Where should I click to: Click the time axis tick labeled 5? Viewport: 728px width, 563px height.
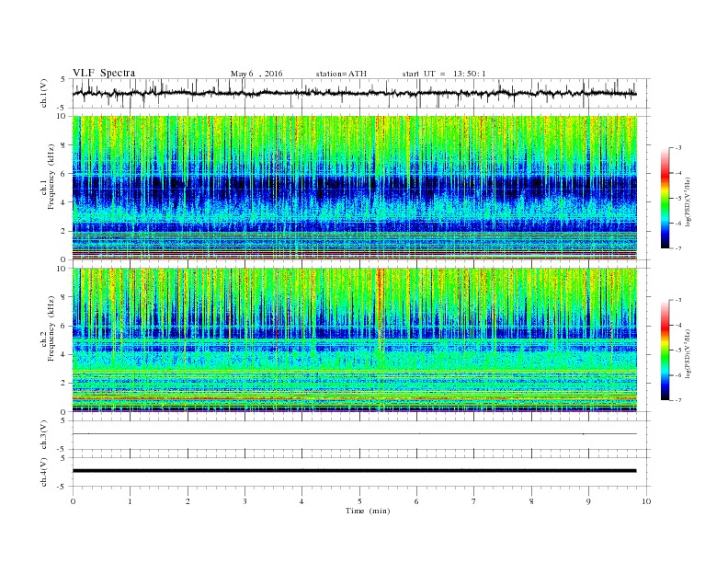tap(359, 501)
